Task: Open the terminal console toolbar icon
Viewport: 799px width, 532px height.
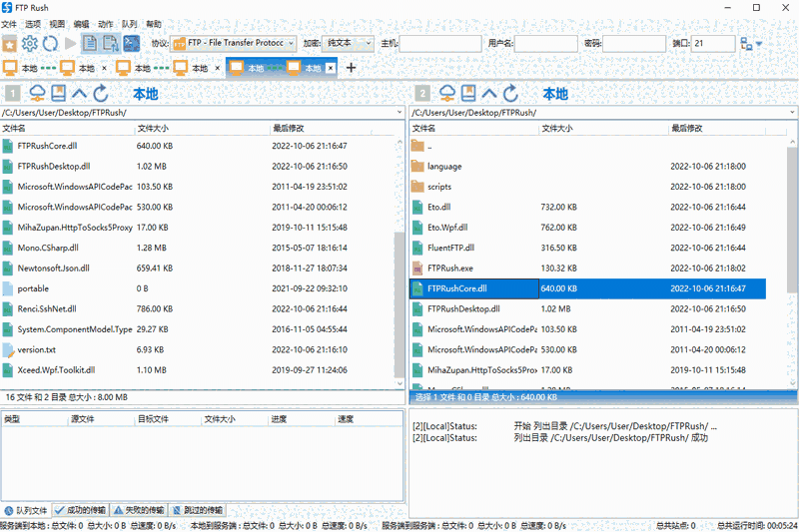Action: point(131,43)
